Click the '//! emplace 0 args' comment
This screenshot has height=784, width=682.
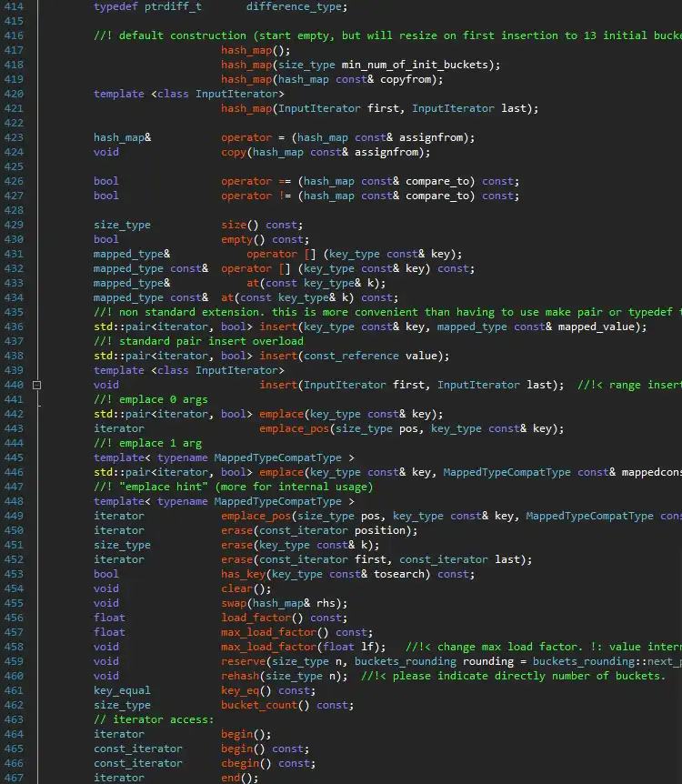coord(151,399)
